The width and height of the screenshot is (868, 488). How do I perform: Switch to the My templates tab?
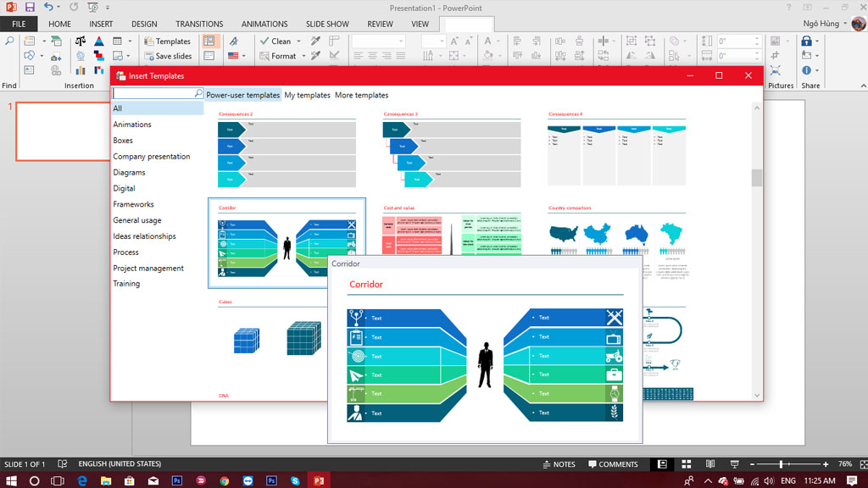point(307,95)
